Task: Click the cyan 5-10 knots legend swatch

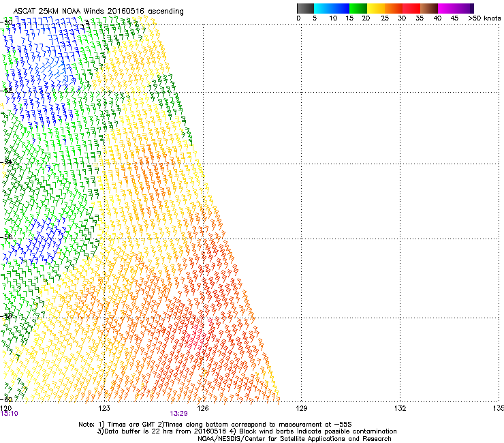Action: (323, 8)
